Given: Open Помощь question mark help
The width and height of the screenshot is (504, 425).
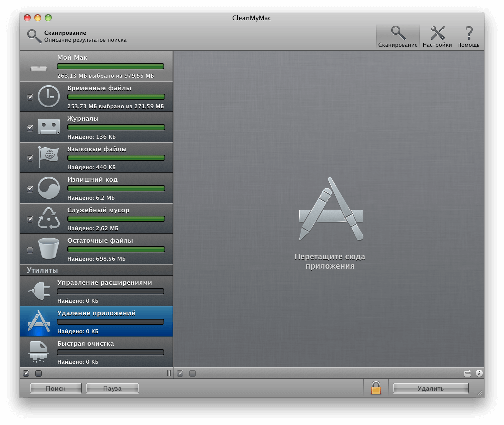Looking at the screenshot, I should pos(468,36).
